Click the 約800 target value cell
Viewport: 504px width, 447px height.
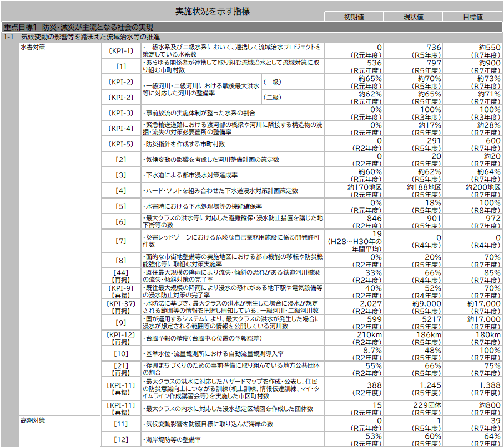tap(472, 409)
